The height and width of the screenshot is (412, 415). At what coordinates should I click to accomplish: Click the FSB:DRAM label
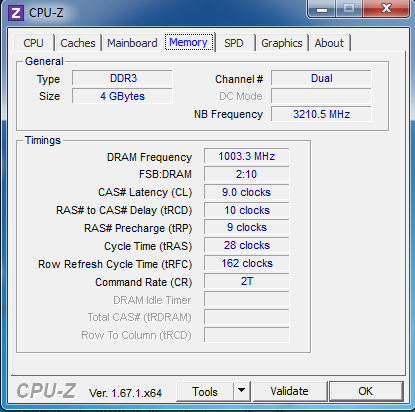tap(165, 174)
